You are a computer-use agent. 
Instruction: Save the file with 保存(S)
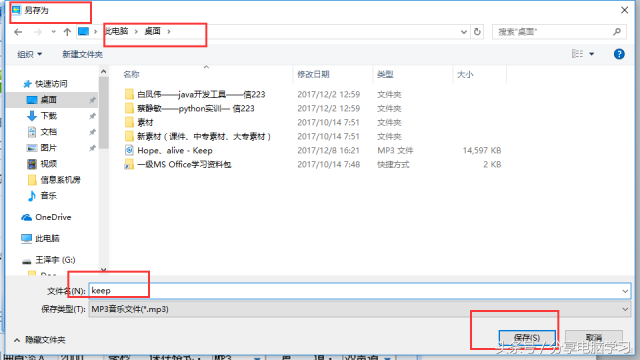click(527, 338)
